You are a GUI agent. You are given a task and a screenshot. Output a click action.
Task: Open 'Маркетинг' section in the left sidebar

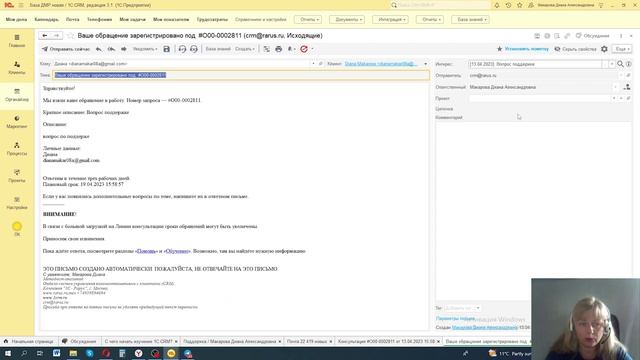pyautogui.click(x=17, y=122)
